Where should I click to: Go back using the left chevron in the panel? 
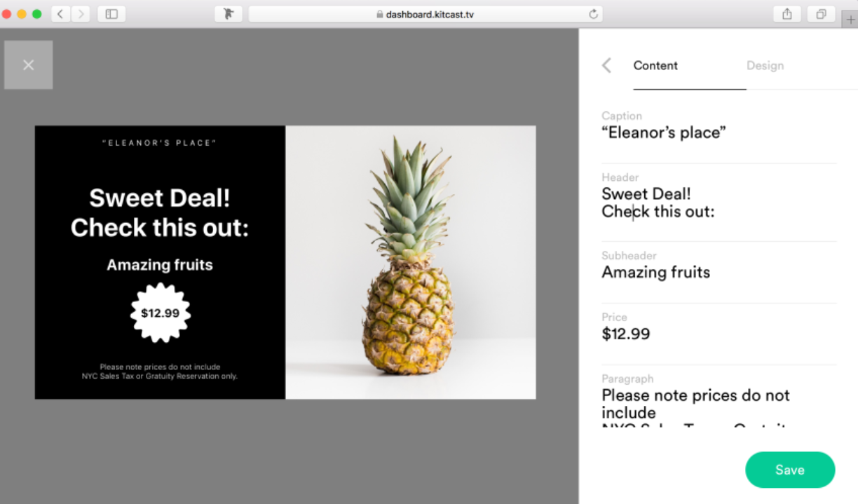(607, 65)
